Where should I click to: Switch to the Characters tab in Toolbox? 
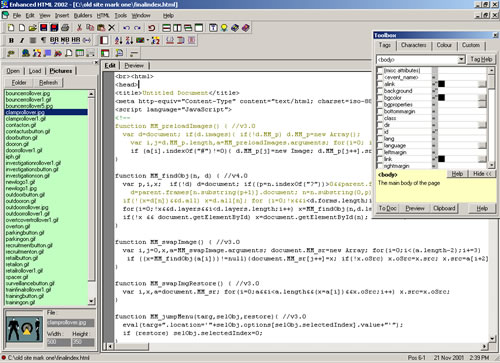(x=413, y=45)
